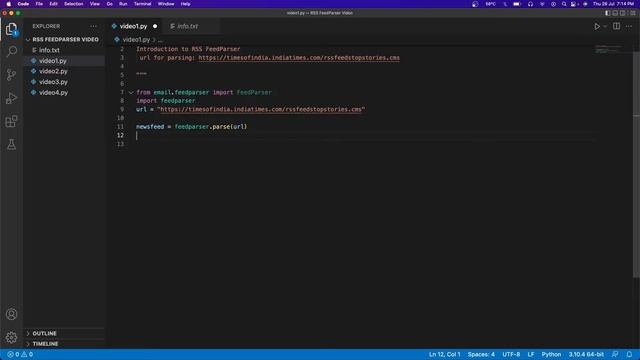Click the battery icon in menu bar
This screenshot has height=360, width=640.
click(x=517, y=4)
